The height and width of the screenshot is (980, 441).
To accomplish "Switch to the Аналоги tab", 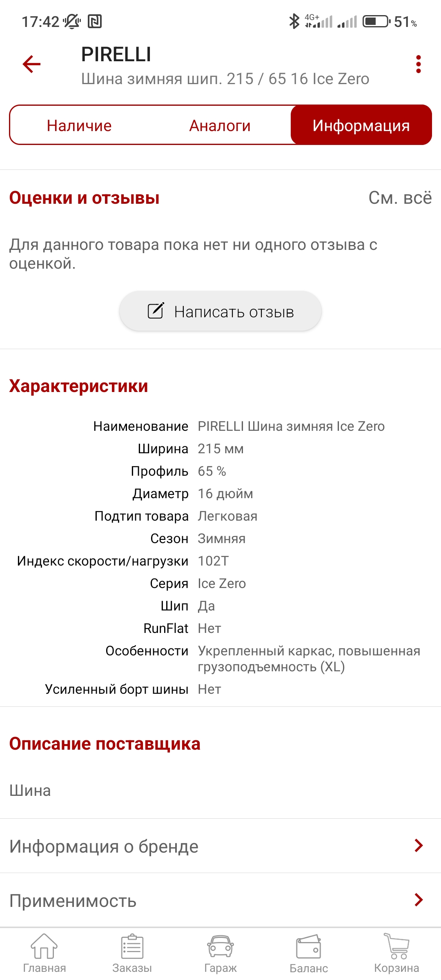I will tap(220, 125).
